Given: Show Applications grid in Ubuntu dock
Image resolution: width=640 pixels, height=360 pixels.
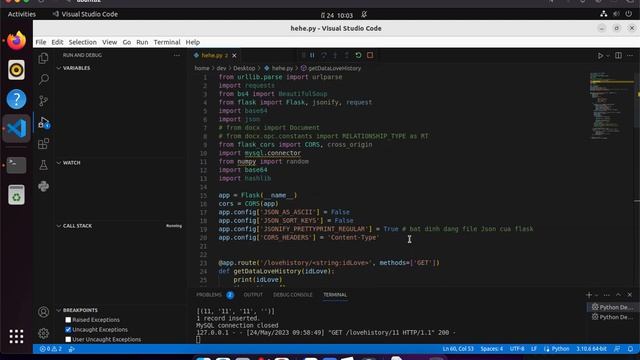Looking at the screenshot, I should (x=16, y=336).
